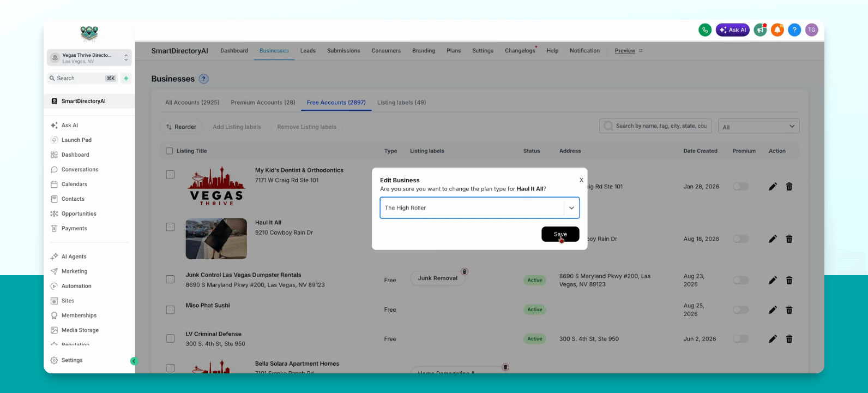The width and height of the screenshot is (868, 393).
Task: Open AI Agents in the left sidebar
Action: point(74,257)
